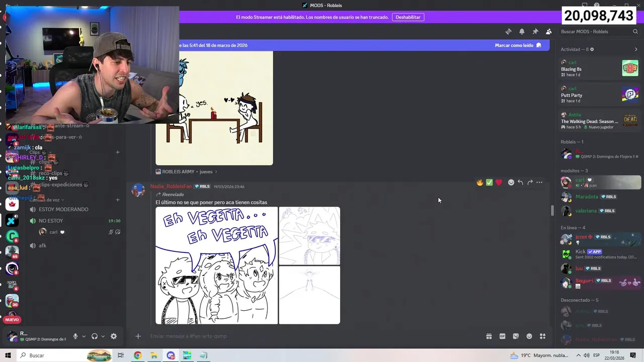This screenshot has height=362, width=644.
Task: Click message list scrollbar thumb
Action: click(x=552, y=211)
